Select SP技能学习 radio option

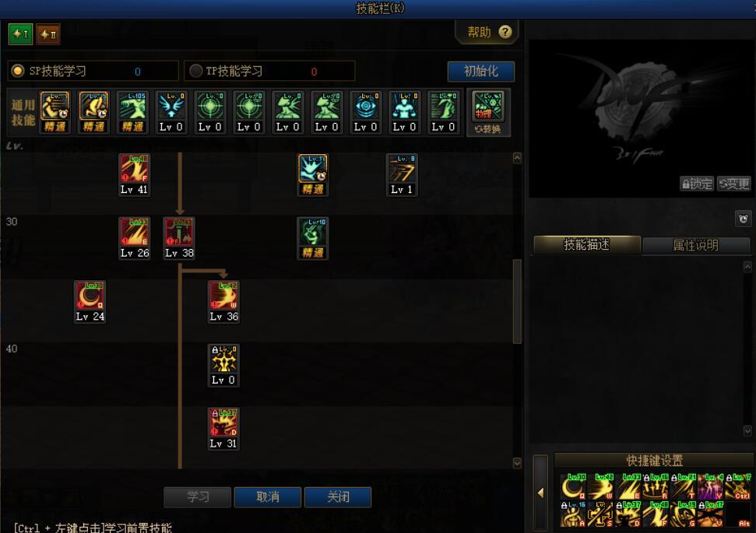coord(18,71)
